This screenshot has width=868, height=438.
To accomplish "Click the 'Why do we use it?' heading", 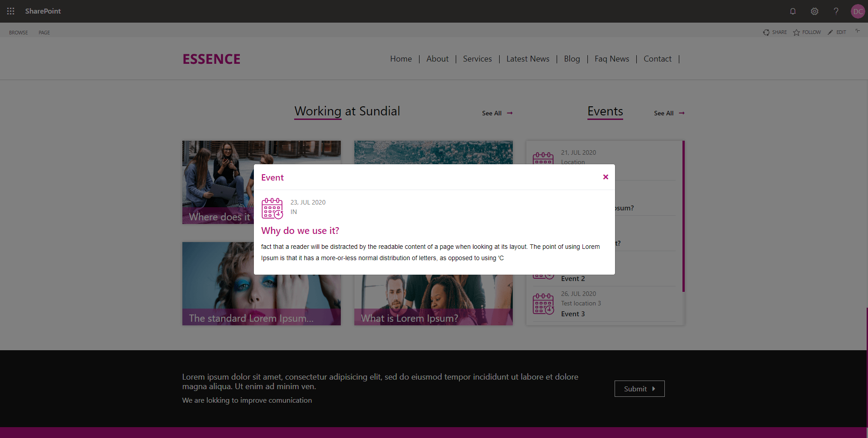I will point(300,231).
